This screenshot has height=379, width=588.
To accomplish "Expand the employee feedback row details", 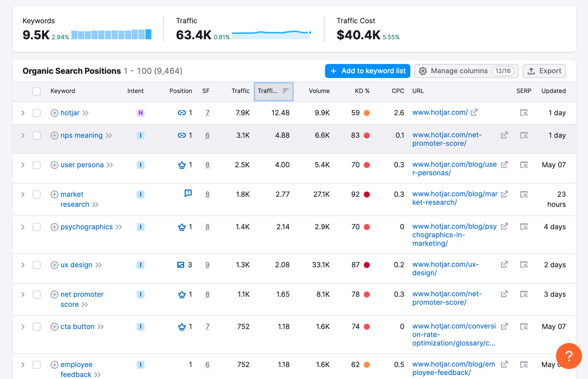I will (x=23, y=364).
